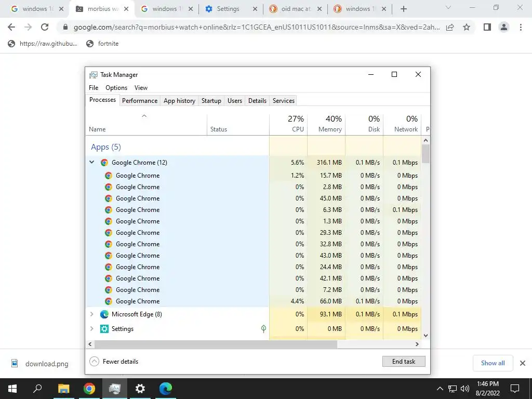Sort processes by Network column
The image size is (532, 399).
403,124
